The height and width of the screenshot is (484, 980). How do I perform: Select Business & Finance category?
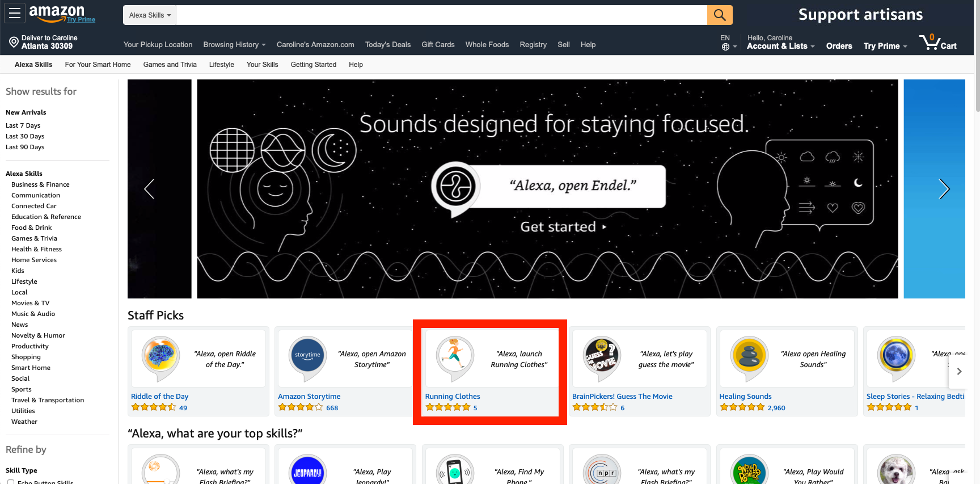40,184
